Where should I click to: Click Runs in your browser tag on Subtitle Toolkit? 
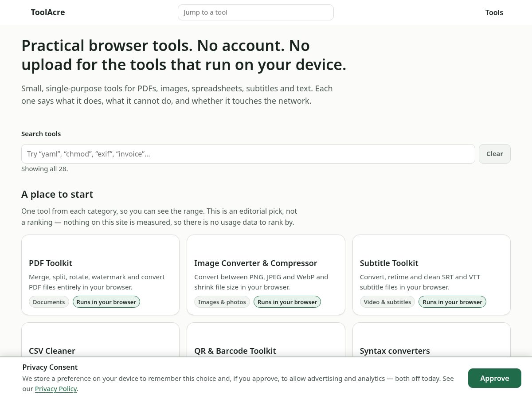click(452, 302)
